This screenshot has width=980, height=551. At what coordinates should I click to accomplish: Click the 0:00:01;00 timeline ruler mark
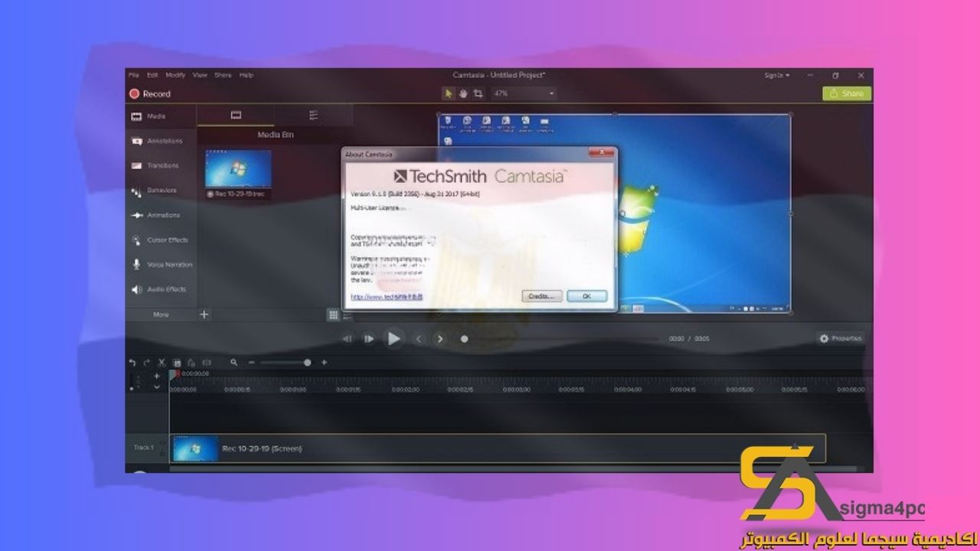(293, 390)
